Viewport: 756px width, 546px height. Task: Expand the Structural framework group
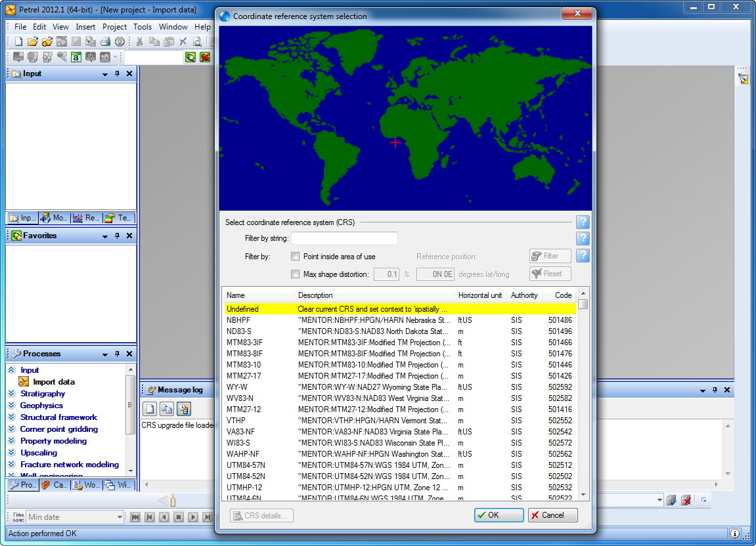click(x=12, y=417)
